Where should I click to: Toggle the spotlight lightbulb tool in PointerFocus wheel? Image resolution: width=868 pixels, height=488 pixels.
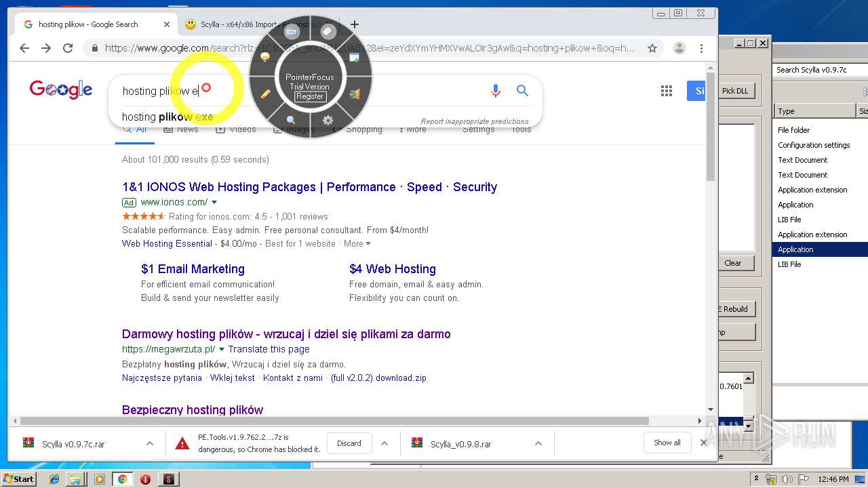265,58
